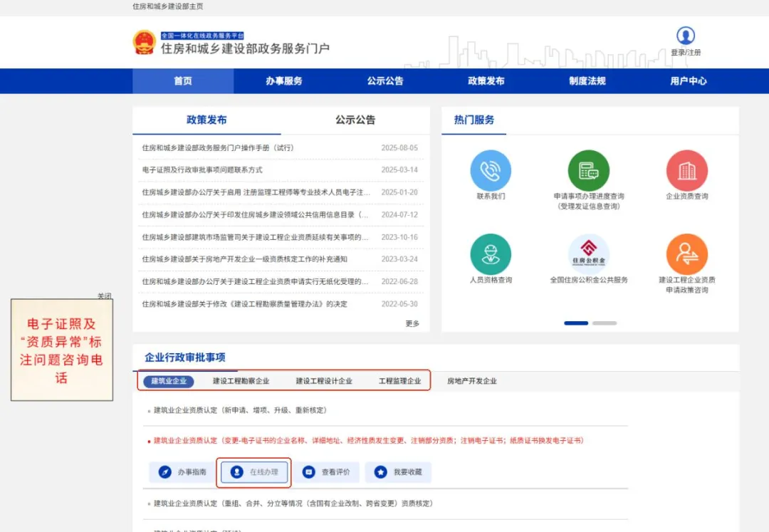Open 建设工程勘察质量管理办法 decision article
Screen dimensions: 769x532
click(244, 304)
